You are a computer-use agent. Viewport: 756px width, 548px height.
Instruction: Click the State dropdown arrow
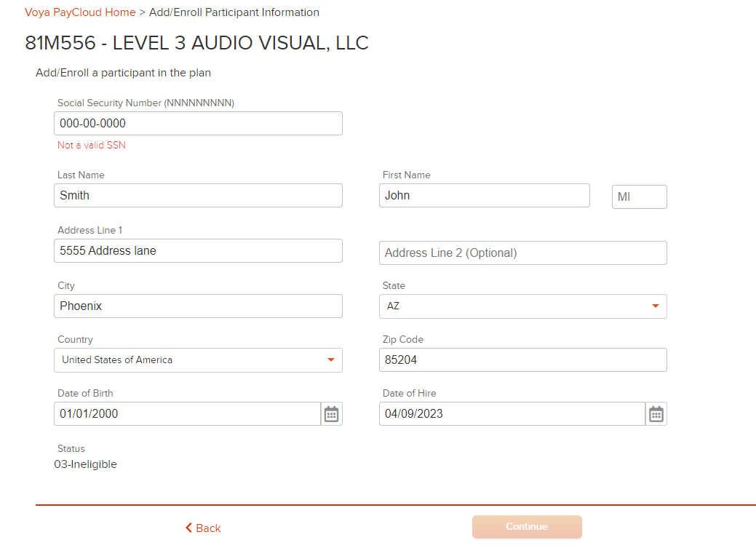tap(656, 306)
